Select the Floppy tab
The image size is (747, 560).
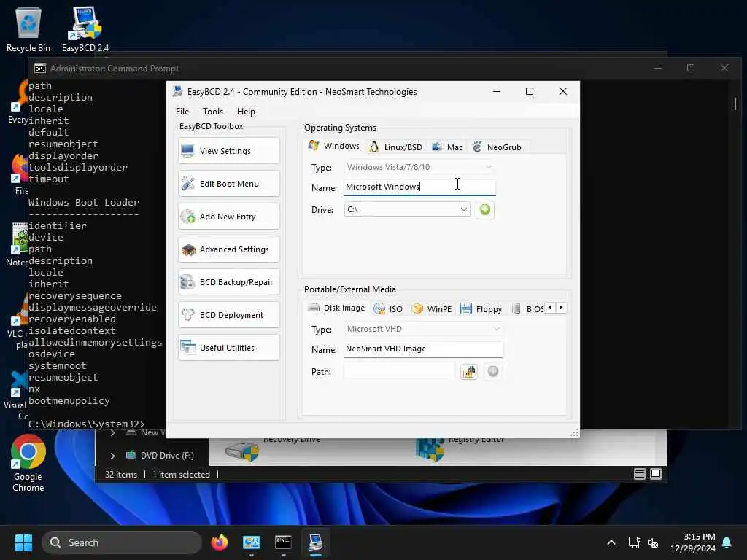(481, 309)
